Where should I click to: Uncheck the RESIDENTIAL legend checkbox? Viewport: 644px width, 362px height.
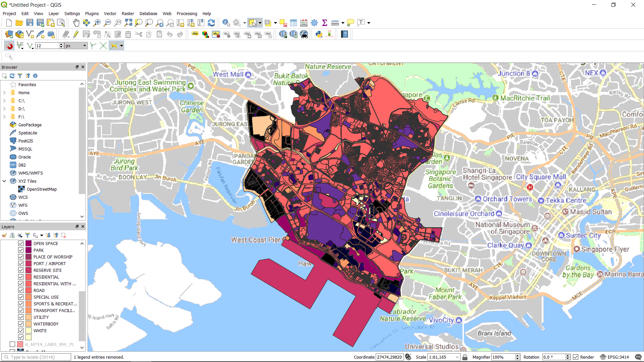click(x=21, y=277)
